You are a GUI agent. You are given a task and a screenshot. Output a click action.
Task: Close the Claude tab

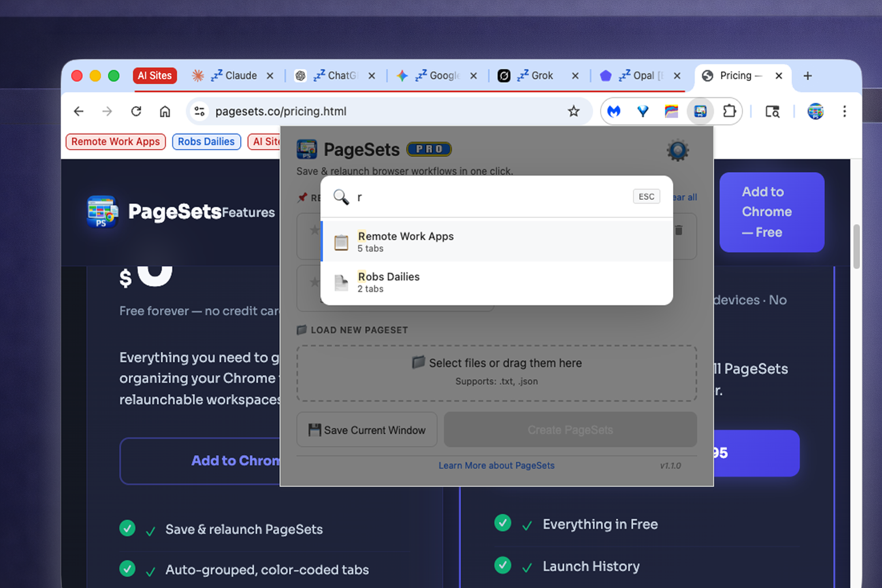[270, 76]
